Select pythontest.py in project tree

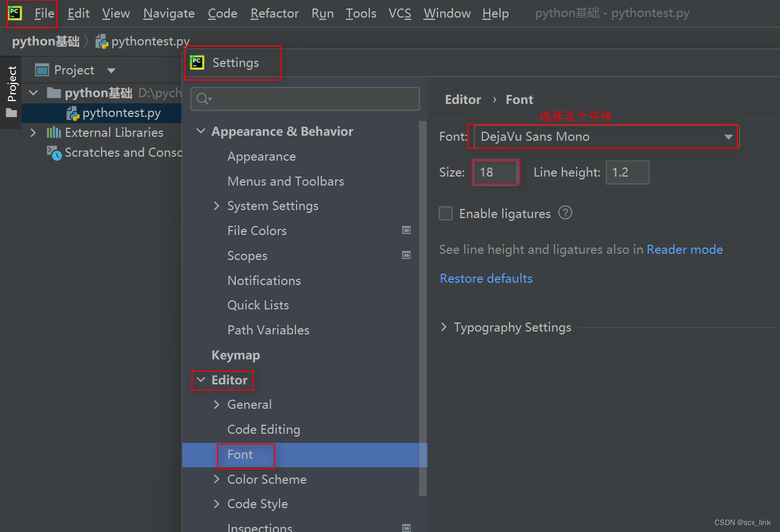coord(122,113)
